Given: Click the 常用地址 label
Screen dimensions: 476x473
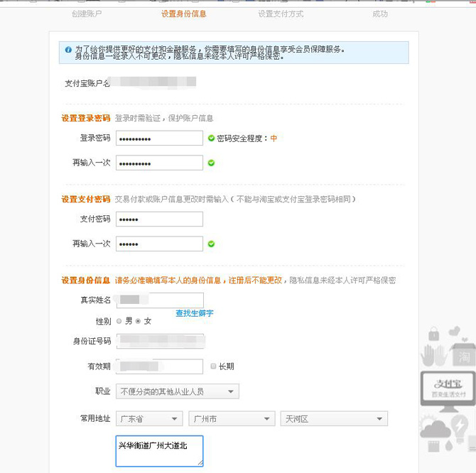Looking at the screenshot, I should 95,418.
